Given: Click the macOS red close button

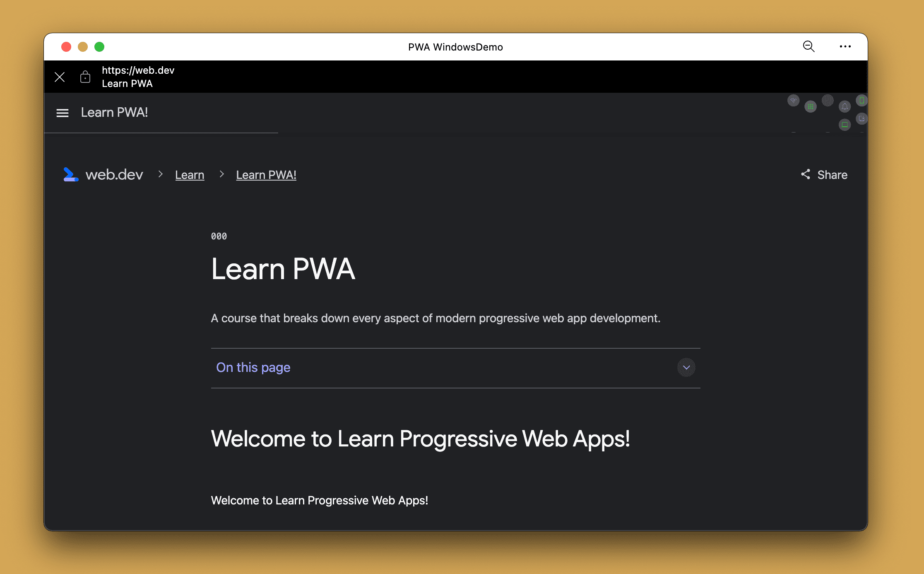Looking at the screenshot, I should coord(65,47).
